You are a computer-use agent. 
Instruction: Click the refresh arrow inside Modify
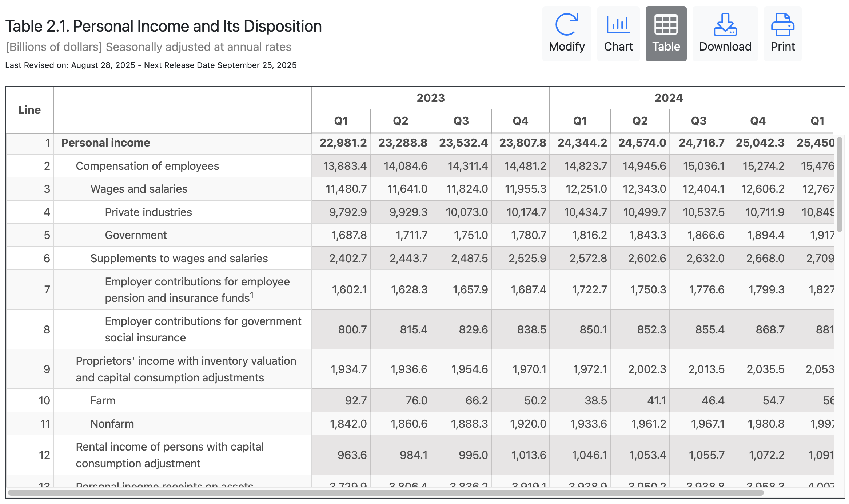tap(566, 24)
